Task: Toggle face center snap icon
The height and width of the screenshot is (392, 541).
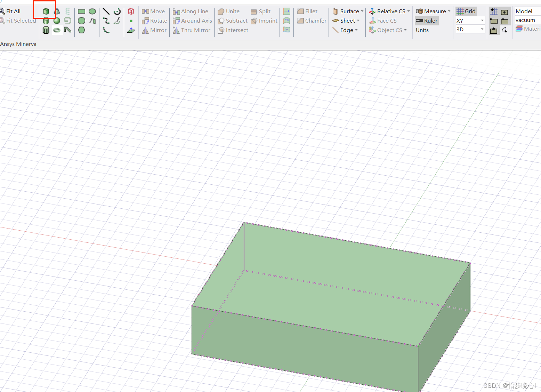Action: pyautogui.click(x=504, y=12)
